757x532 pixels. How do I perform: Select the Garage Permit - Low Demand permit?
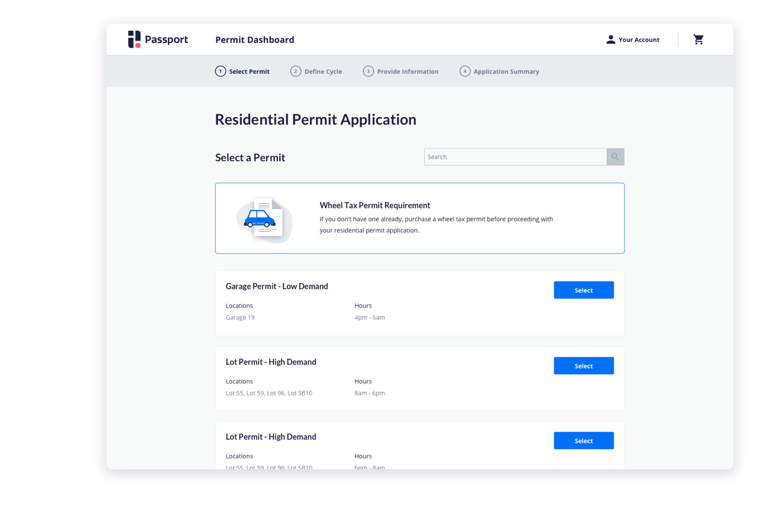tap(583, 290)
